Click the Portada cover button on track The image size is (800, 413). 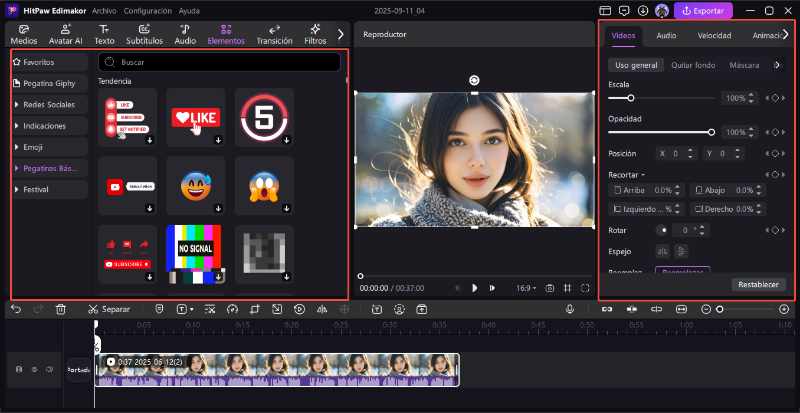(79, 370)
